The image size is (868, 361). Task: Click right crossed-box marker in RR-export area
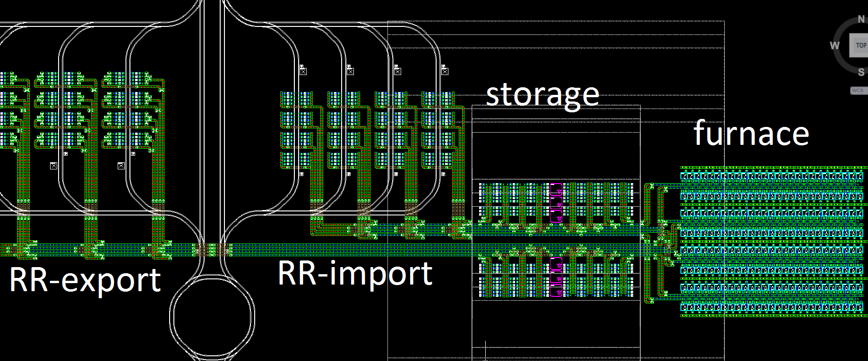[121, 166]
